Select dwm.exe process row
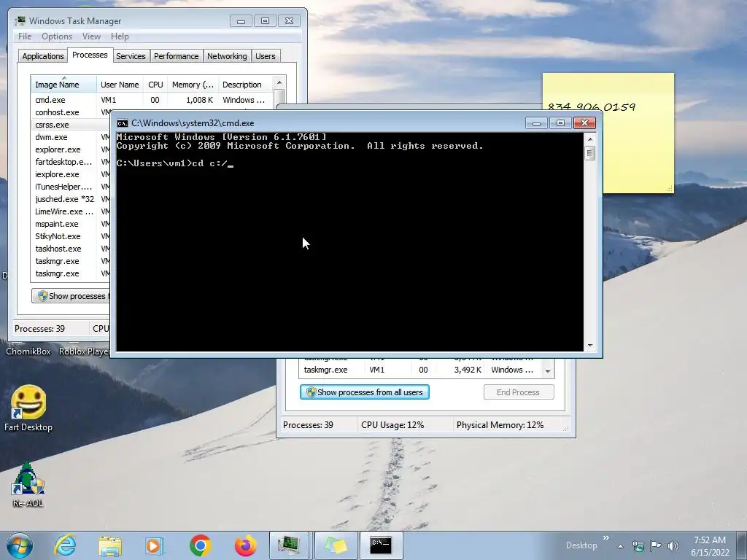Image resolution: width=747 pixels, height=560 pixels. coord(71,137)
